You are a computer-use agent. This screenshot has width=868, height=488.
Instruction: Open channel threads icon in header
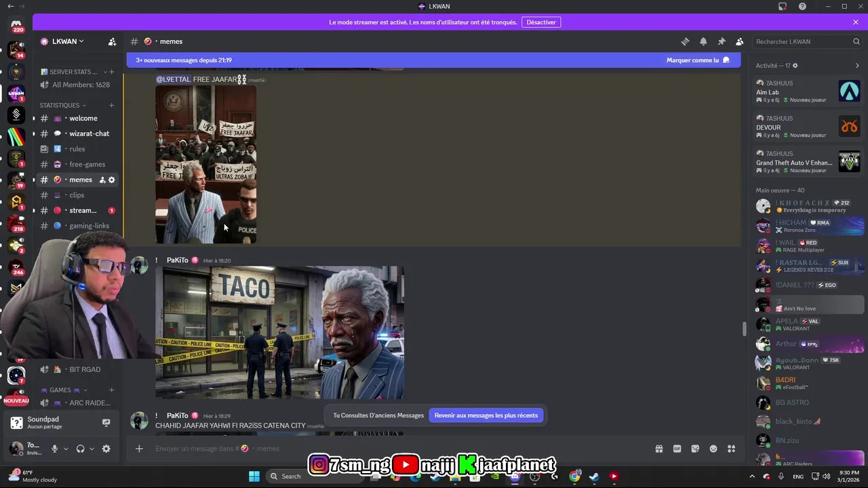coord(685,41)
